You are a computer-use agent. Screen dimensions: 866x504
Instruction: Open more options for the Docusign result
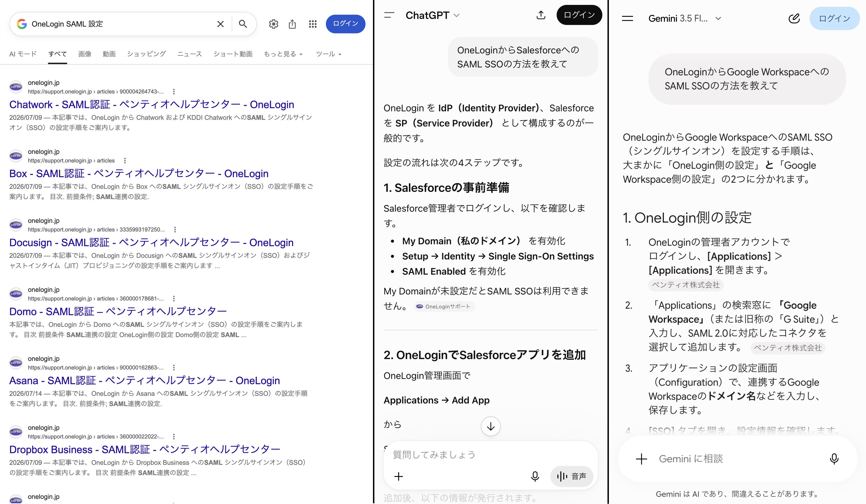pos(175,230)
